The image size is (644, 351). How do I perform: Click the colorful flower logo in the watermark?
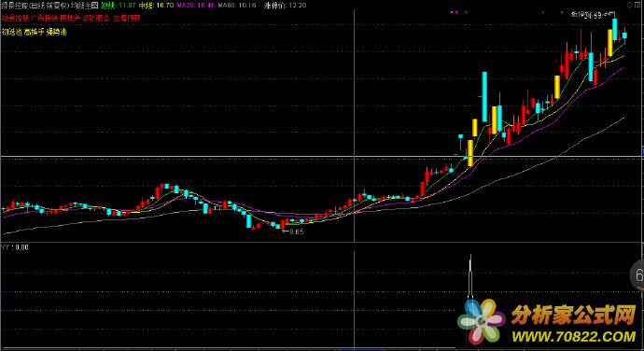(x=482, y=321)
